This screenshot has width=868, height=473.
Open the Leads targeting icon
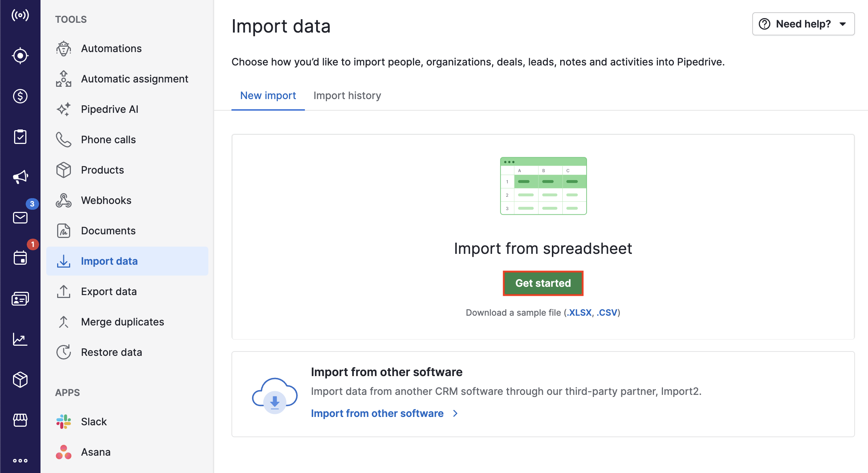tap(20, 55)
